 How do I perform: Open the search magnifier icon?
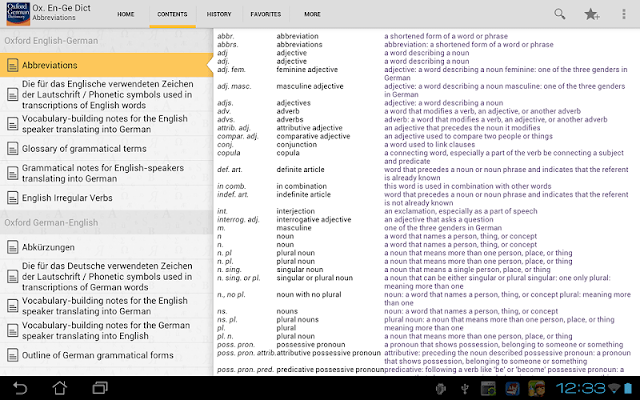pos(560,14)
